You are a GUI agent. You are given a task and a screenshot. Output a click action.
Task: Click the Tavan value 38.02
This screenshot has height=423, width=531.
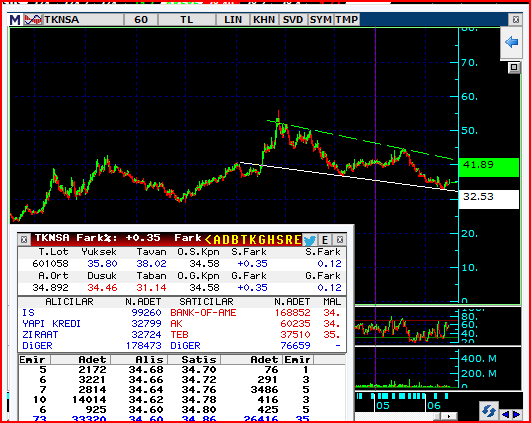tap(151, 263)
